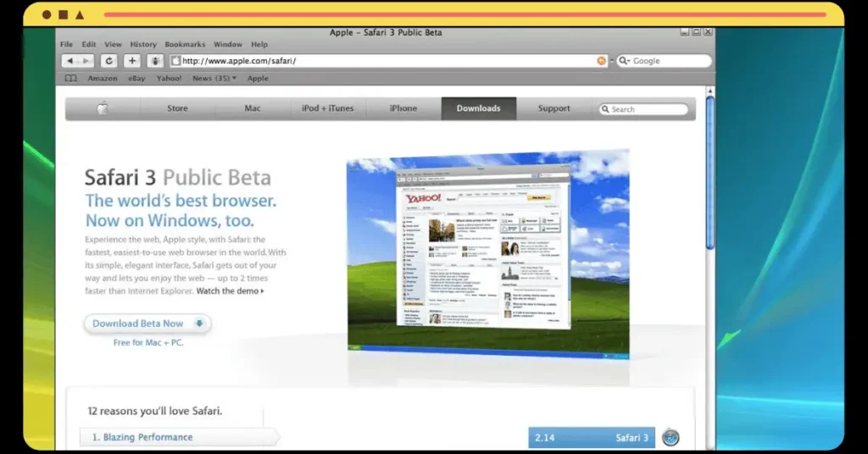
Task: Click the Apple site Search field
Action: click(x=644, y=109)
